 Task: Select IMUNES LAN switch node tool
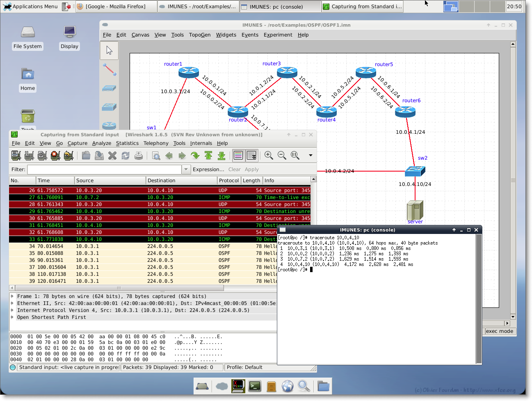coord(109,107)
